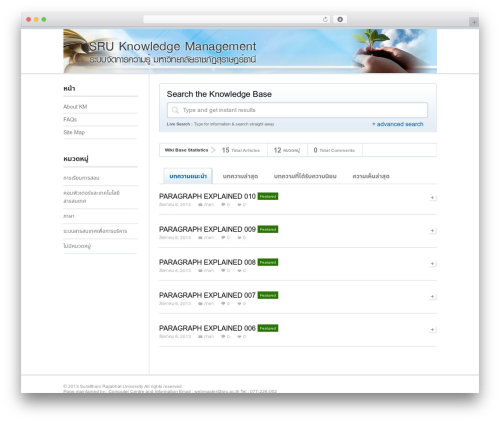
Task: Click comment bubble icon under PARAGRAPH EXPLAINED 010
Action: pyautogui.click(x=223, y=205)
